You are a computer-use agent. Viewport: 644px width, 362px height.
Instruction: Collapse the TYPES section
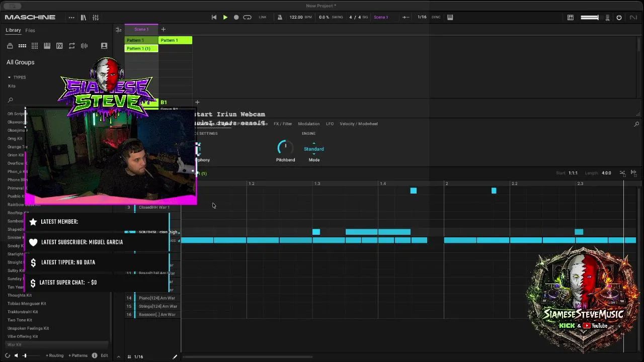pos(9,77)
